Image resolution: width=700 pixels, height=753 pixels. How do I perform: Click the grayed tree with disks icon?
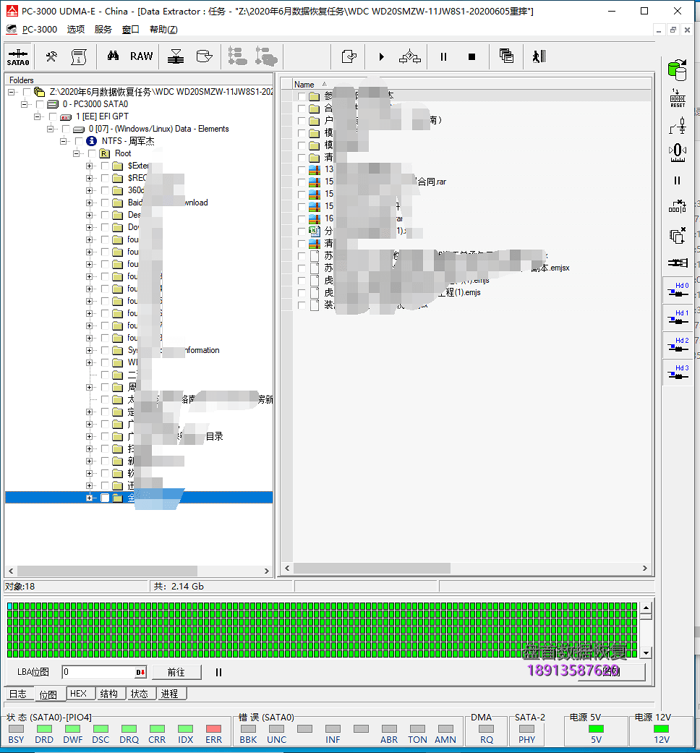[x=266, y=56]
